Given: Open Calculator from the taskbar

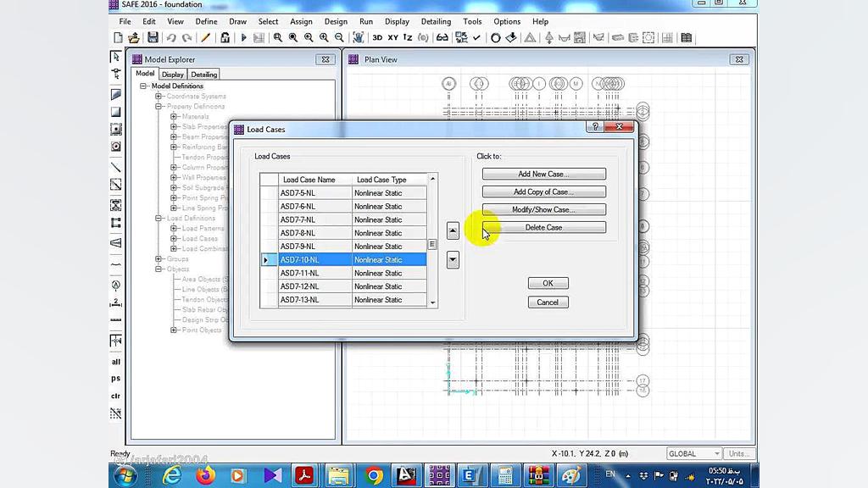Looking at the screenshot, I should pyautogui.click(x=504, y=475).
